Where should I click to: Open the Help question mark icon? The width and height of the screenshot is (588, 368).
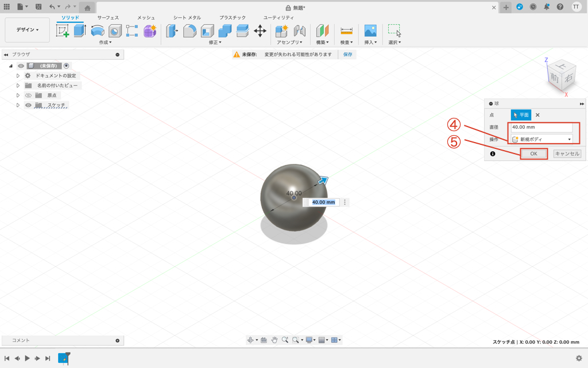point(560,7)
